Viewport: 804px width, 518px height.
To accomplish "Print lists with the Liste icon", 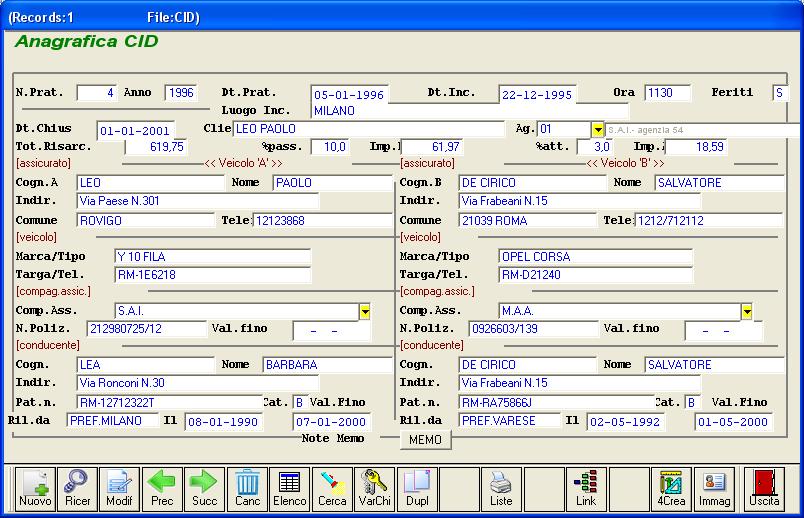I will (x=501, y=489).
